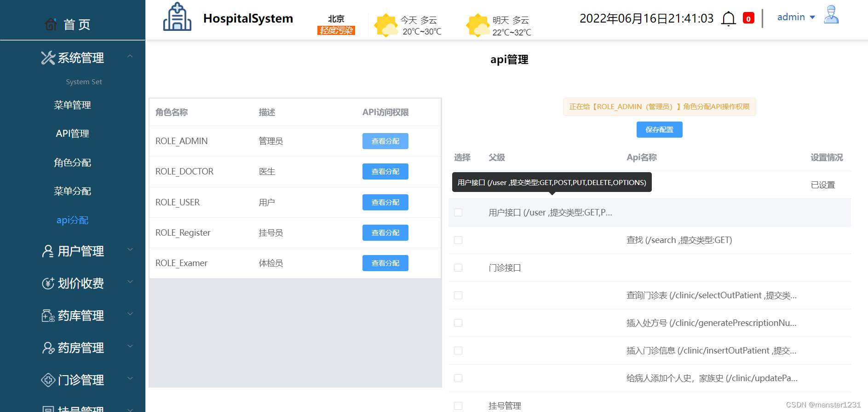The width and height of the screenshot is (868, 412).
Task: Click the HospitalSystem title text
Action: click(248, 18)
